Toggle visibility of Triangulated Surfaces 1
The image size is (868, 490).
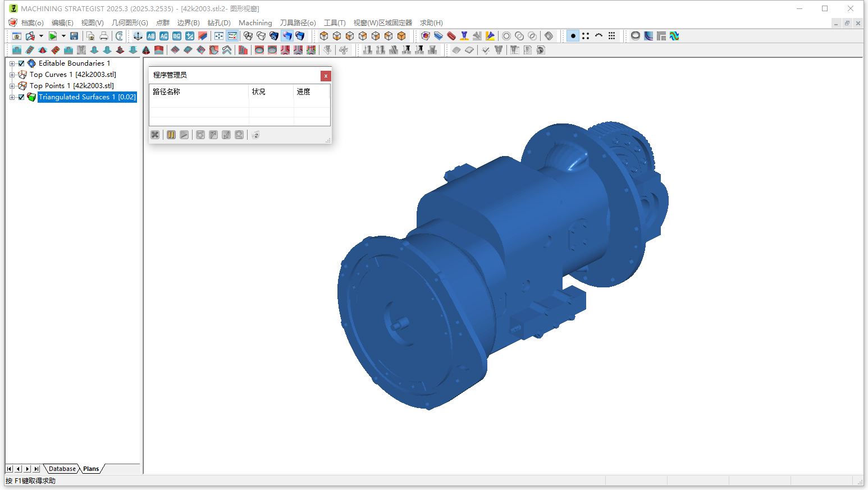coord(21,97)
